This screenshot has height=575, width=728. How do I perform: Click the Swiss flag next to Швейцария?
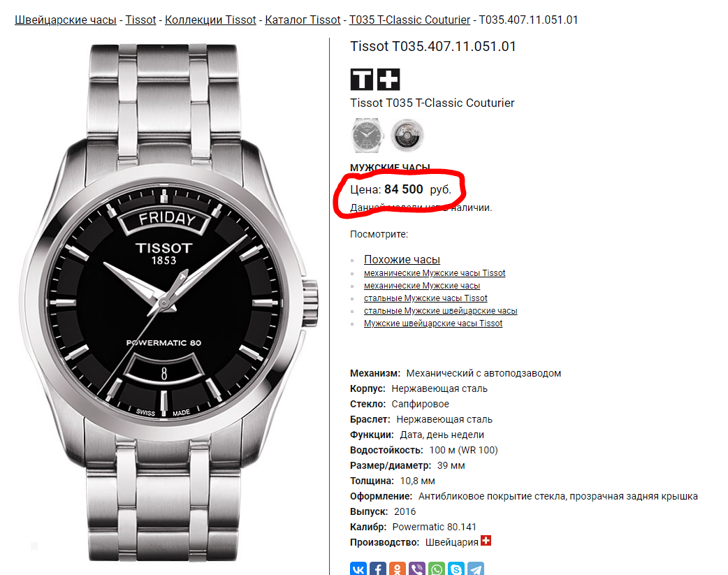click(486, 541)
